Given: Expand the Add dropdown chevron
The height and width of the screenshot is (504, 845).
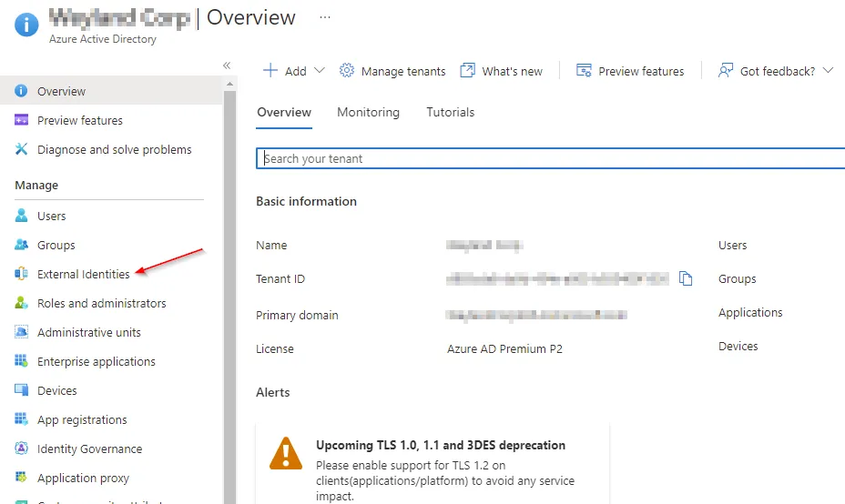Looking at the screenshot, I should coord(320,71).
